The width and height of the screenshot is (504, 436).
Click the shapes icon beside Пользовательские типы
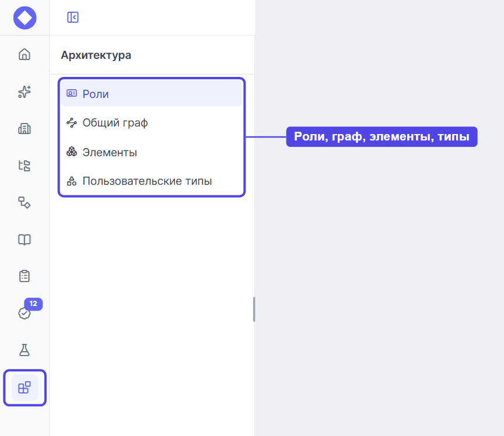tap(72, 181)
